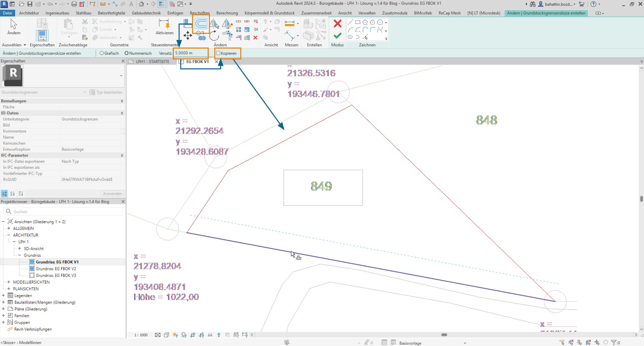Open the Körpermodell & Grundstück ribbon tab
This screenshot has width=644, height=346.
[x=270, y=13]
